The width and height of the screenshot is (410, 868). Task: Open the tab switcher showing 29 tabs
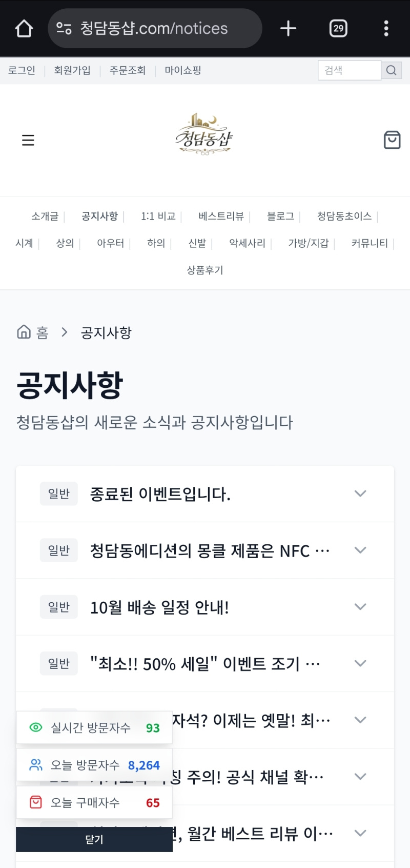click(338, 28)
